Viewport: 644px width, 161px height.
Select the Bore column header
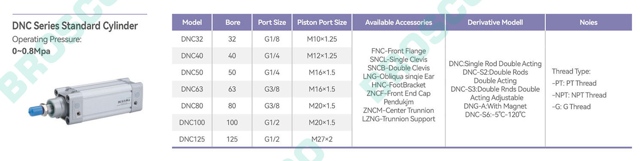[x=233, y=22]
